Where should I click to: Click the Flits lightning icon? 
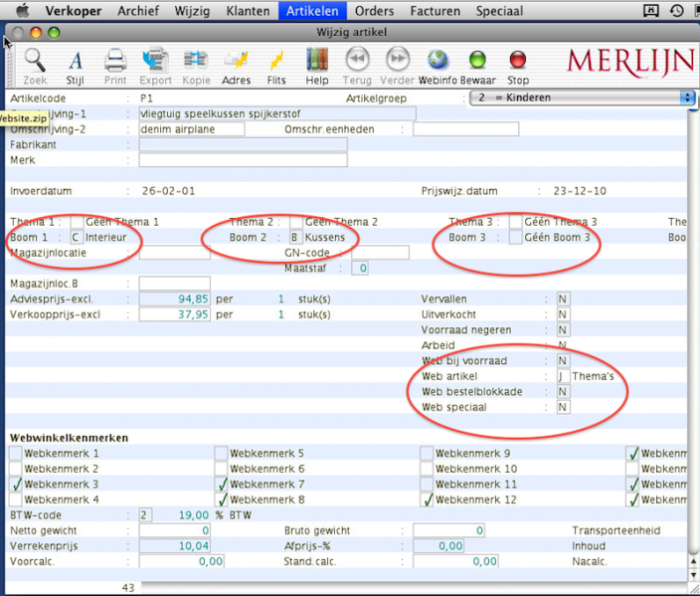pos(276,61)
